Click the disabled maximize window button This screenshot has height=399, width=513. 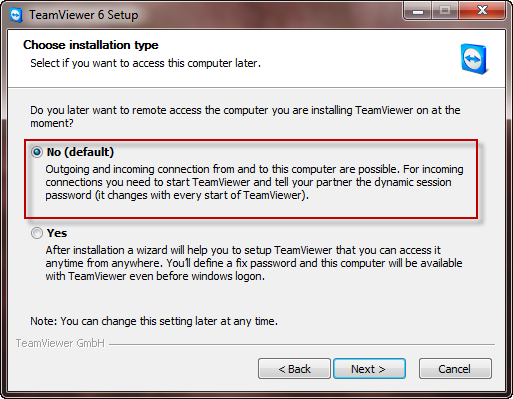coord(445,10)
